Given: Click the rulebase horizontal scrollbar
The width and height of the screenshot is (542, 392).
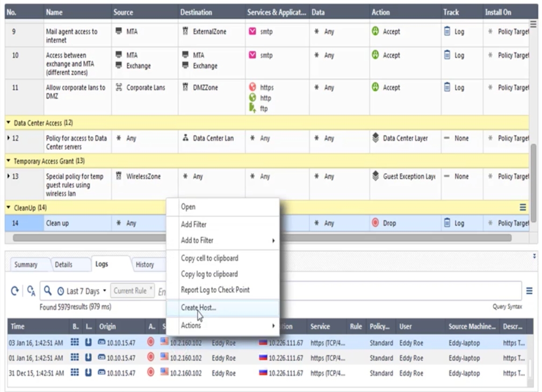Looking at the screenshot, I should (262, 237).
